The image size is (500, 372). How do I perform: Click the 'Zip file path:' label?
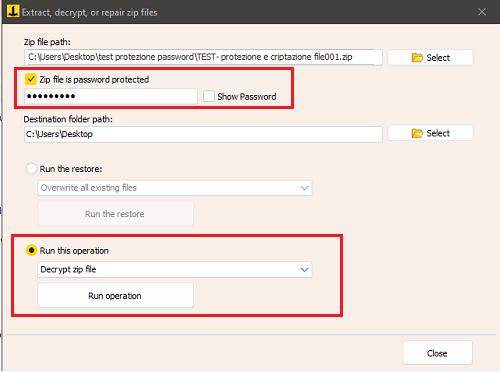(47, 42)
